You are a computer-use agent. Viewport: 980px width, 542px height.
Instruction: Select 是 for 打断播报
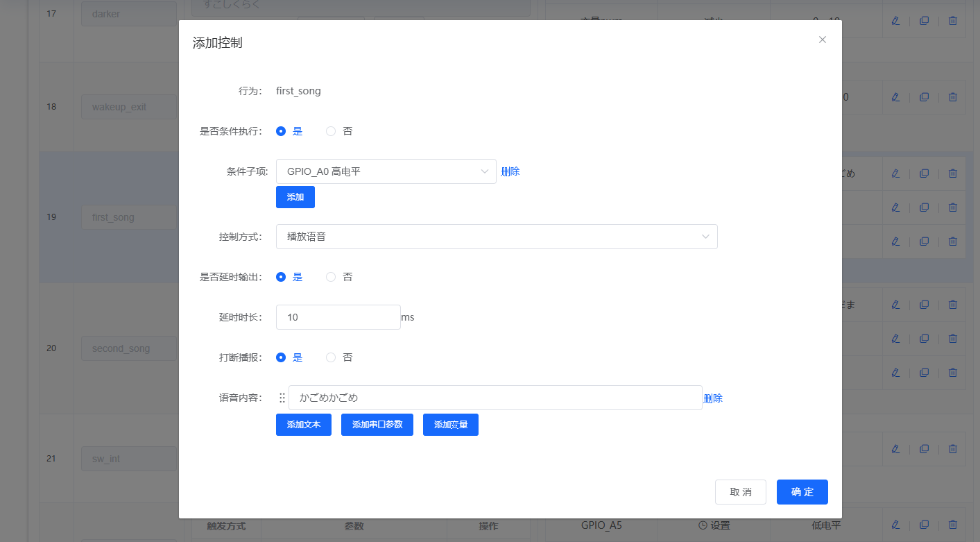coord(281,357)
